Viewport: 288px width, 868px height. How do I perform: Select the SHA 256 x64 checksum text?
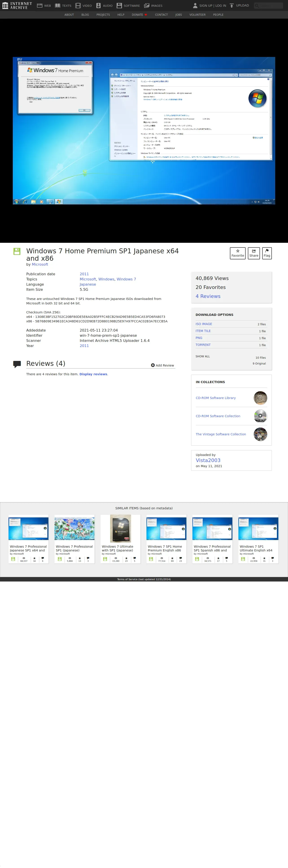(x=96, y=317)
